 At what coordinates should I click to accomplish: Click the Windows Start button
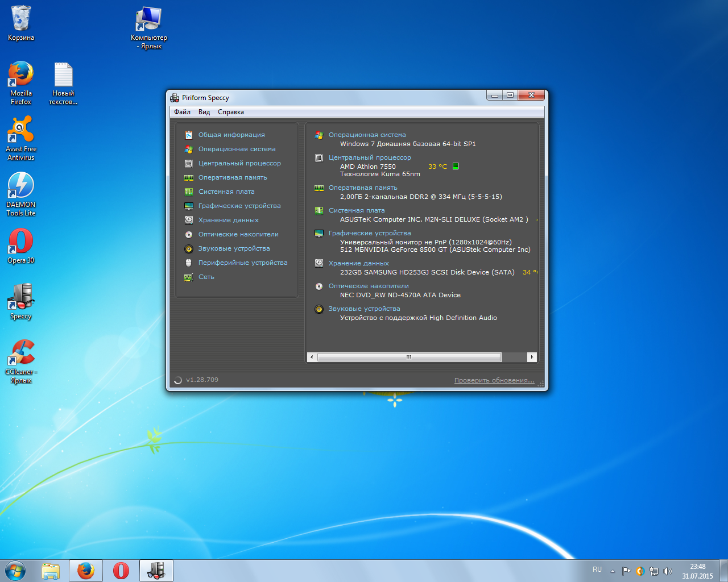click(x=15, y=571)
